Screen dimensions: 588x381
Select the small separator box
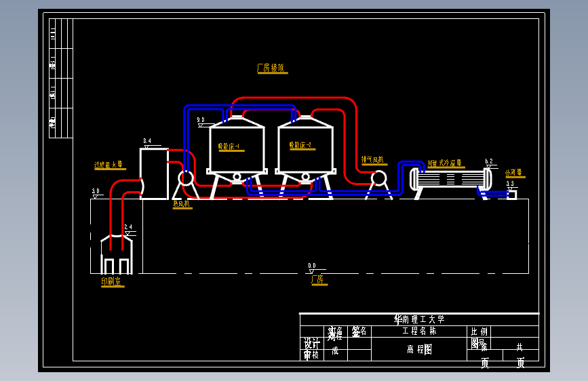pos(512,195)
